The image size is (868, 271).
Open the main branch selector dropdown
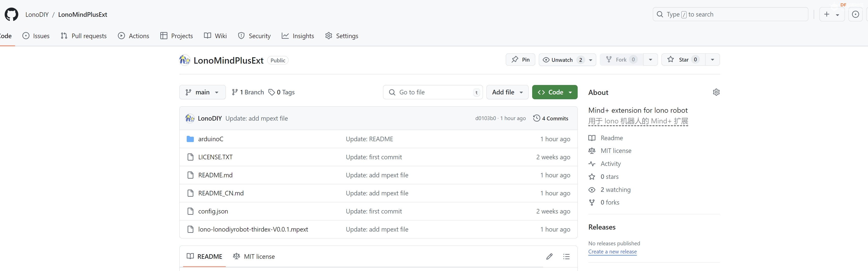(x=202, y=92)
